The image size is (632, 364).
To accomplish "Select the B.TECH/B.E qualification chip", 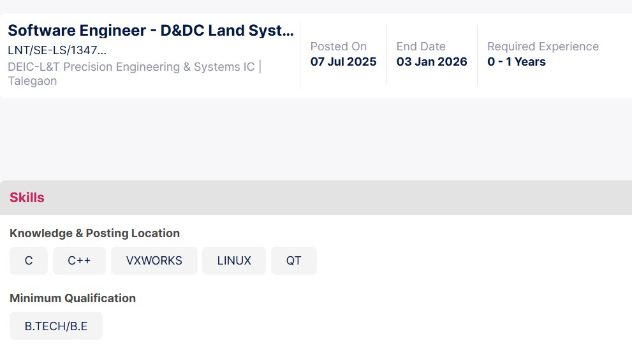I will coord(56,326).
